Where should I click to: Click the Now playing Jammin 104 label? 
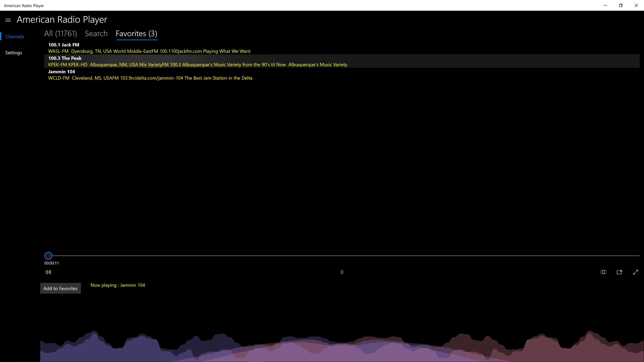click(118, 285)
